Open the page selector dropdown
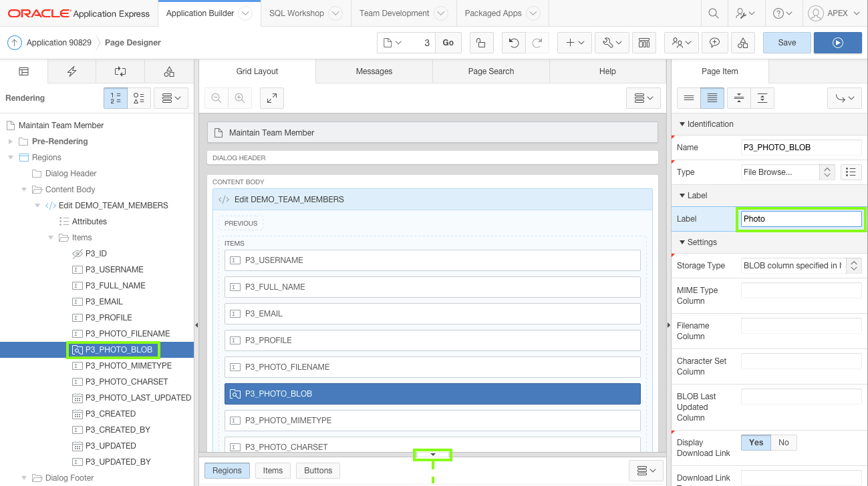Screen dimensions: 868x486 pyautogui.click(x=393, y=43)
